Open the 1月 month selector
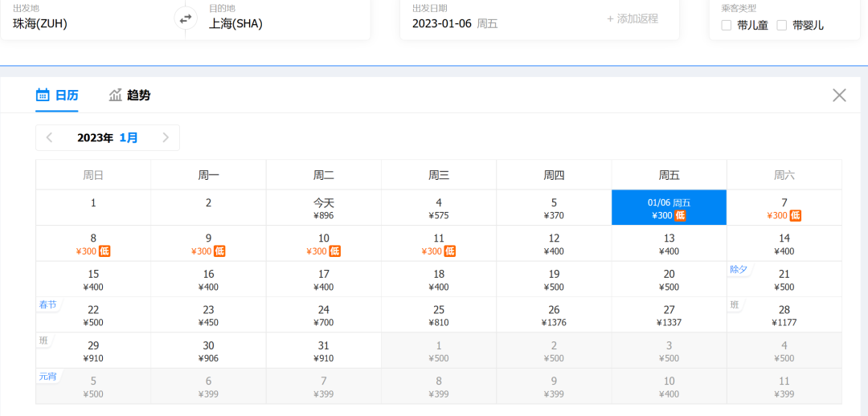 click(x=129, y=138)
